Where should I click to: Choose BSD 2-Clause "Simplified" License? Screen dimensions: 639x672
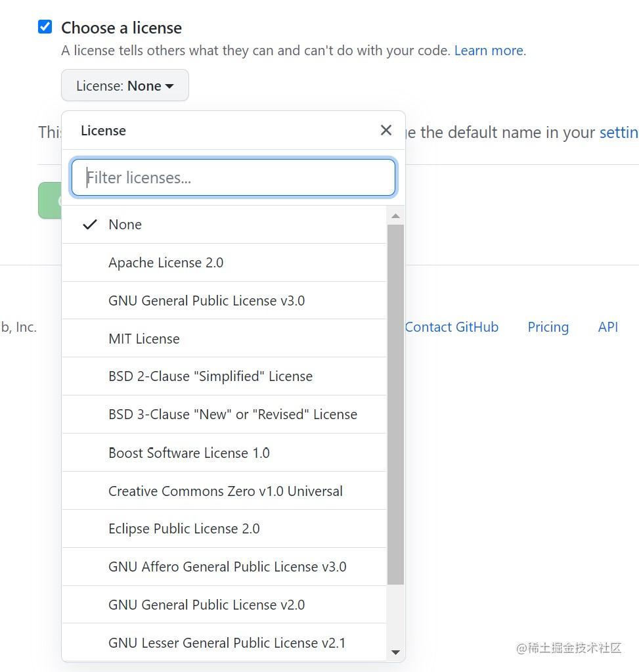point(210,376)
